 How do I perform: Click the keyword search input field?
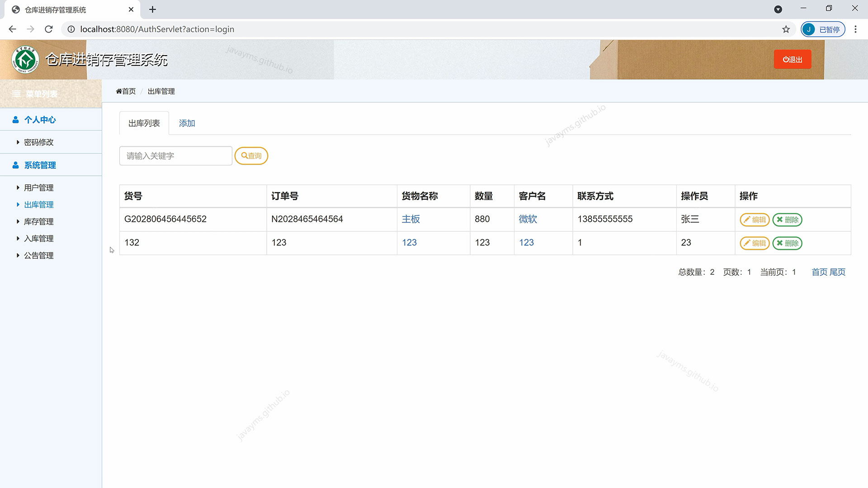[x=175, y=155]
